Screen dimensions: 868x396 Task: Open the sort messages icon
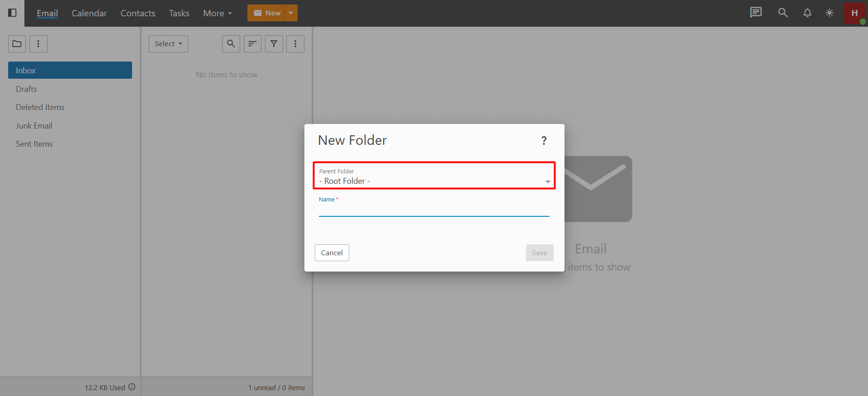pos(252,44)
